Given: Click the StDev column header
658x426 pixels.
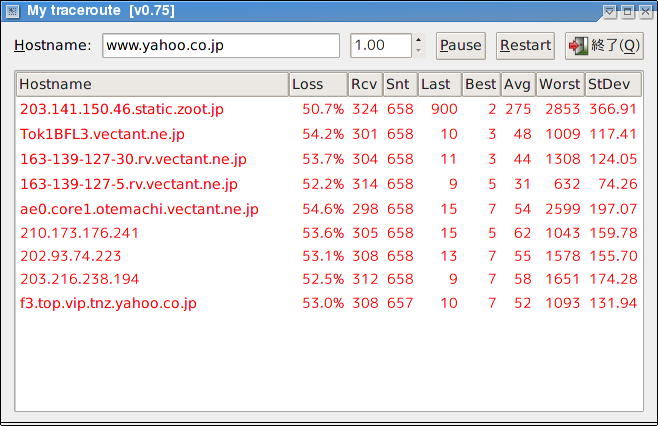Looking at the screenshot, I should 613,84.
